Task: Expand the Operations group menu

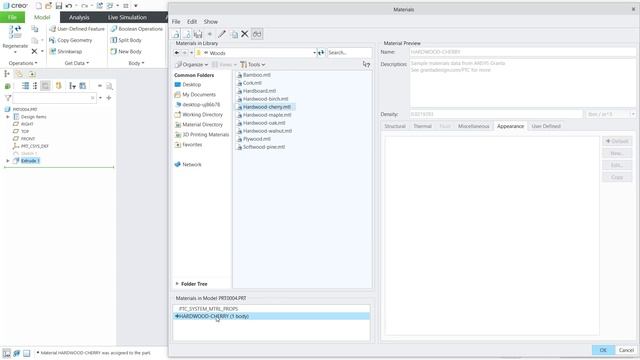Action: click(x=23, y=63)
